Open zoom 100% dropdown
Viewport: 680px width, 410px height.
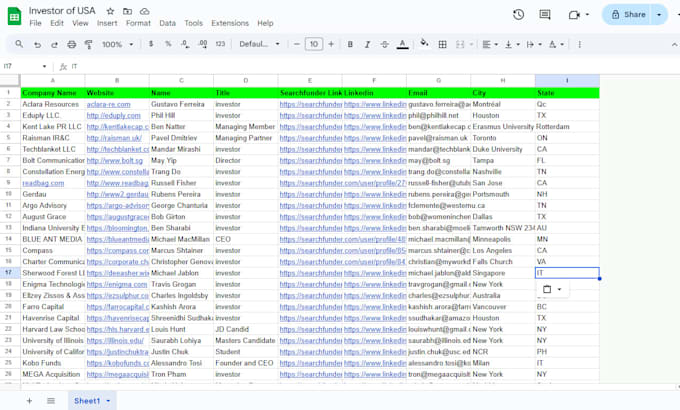tap(118, 44)
